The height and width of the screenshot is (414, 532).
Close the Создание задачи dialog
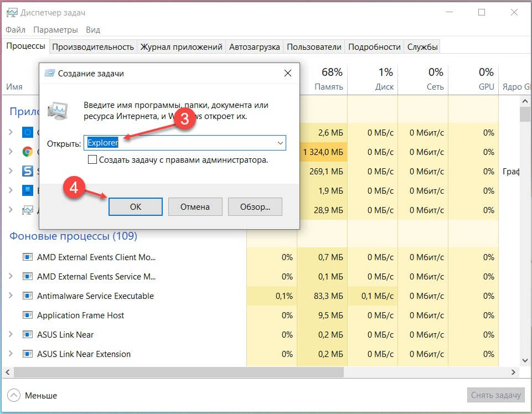pos(288,73)
